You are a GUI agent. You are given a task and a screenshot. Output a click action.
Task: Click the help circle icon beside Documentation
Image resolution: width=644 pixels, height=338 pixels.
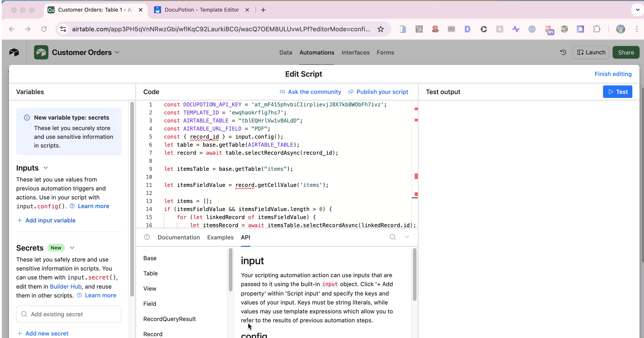(147, 237)
